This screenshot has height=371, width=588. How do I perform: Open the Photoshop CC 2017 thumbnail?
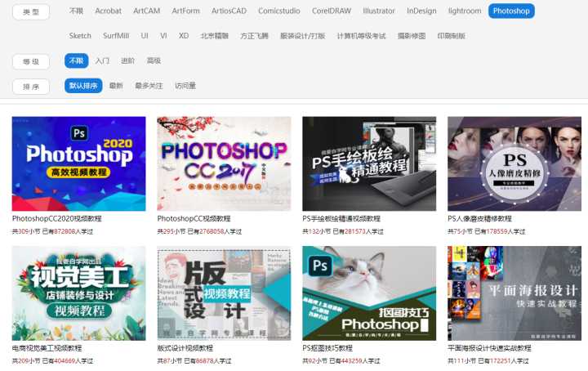(x=224, y=163)
